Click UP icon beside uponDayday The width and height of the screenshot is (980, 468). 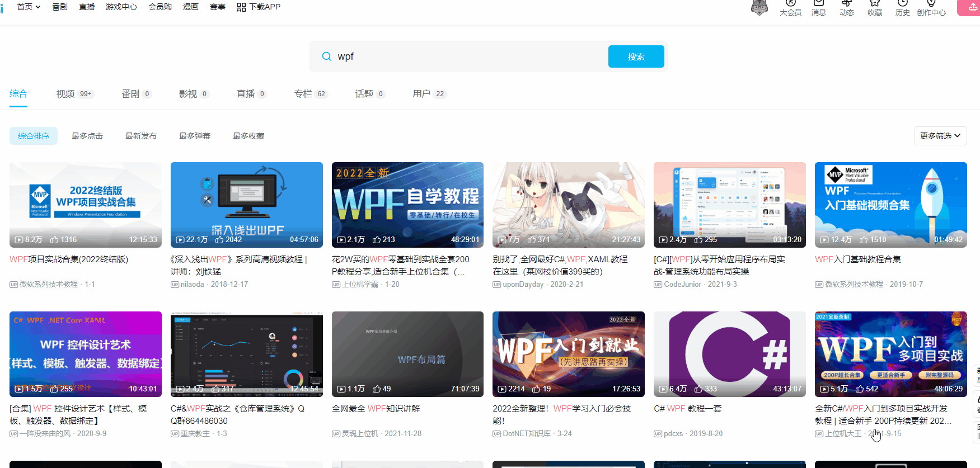coord(496,285)
